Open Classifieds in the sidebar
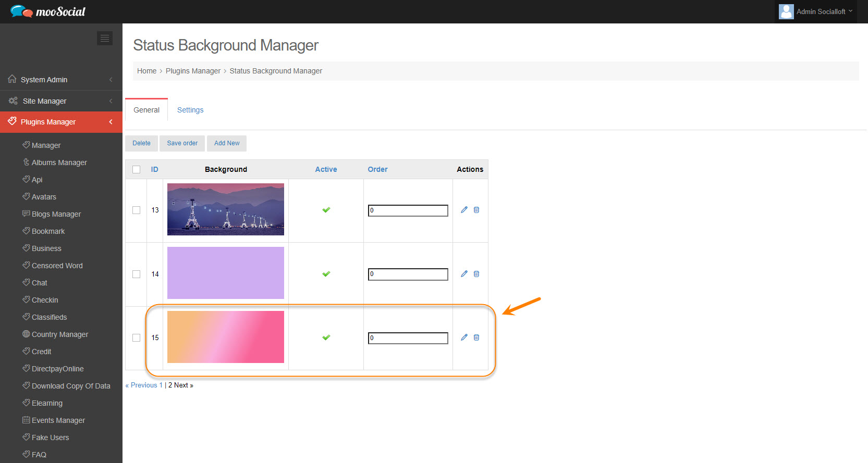This screenshot has height=463, width=868. pos(50,317)
